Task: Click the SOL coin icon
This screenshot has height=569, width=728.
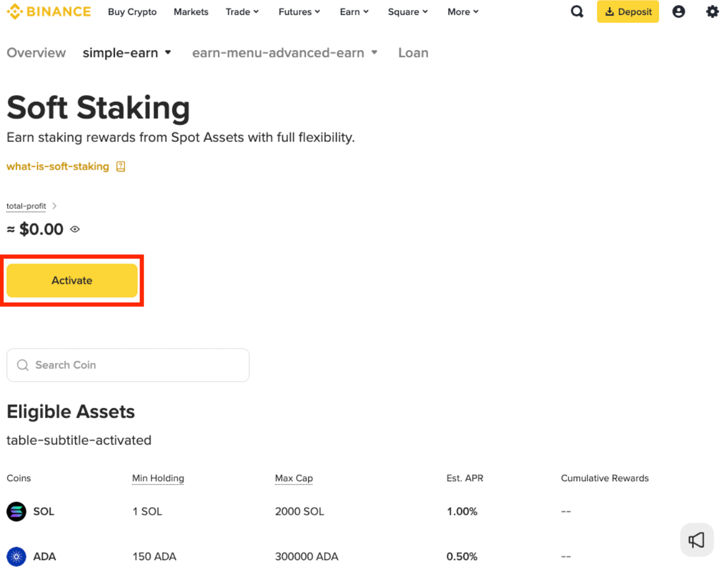Action: coord(17,512)
